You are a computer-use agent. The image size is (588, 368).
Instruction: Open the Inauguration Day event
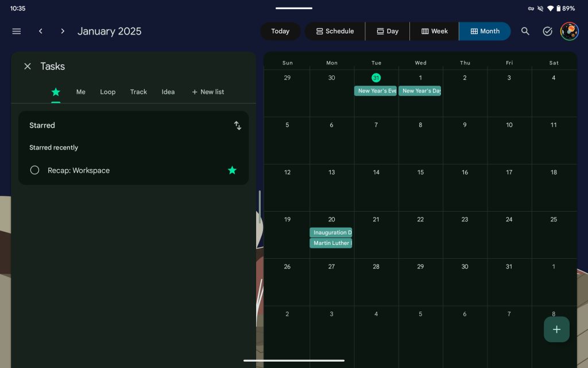click(x=331, y=232)
